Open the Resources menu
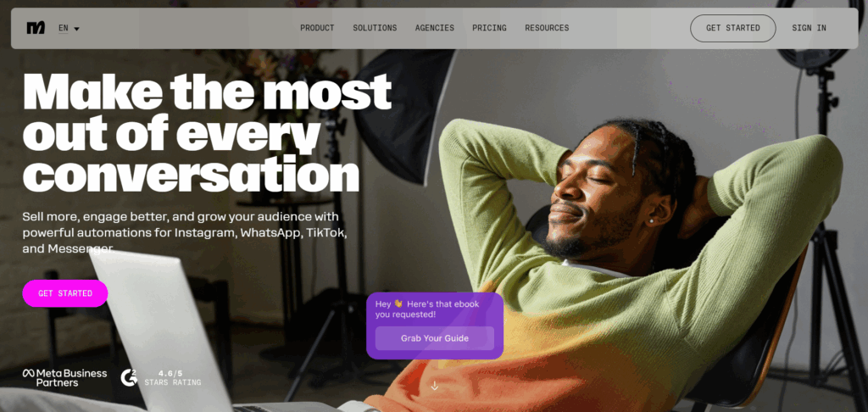The width and height of the screenshot is (868, 412). click(547, 28)
